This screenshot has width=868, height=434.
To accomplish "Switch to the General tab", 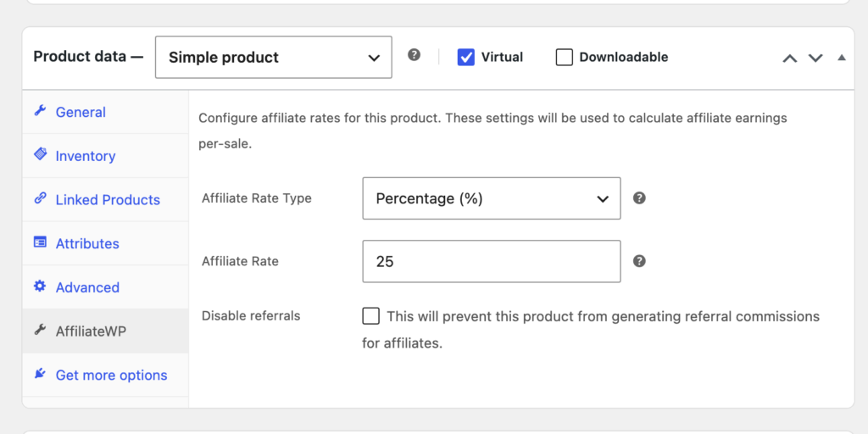I will tap(105, 112).
